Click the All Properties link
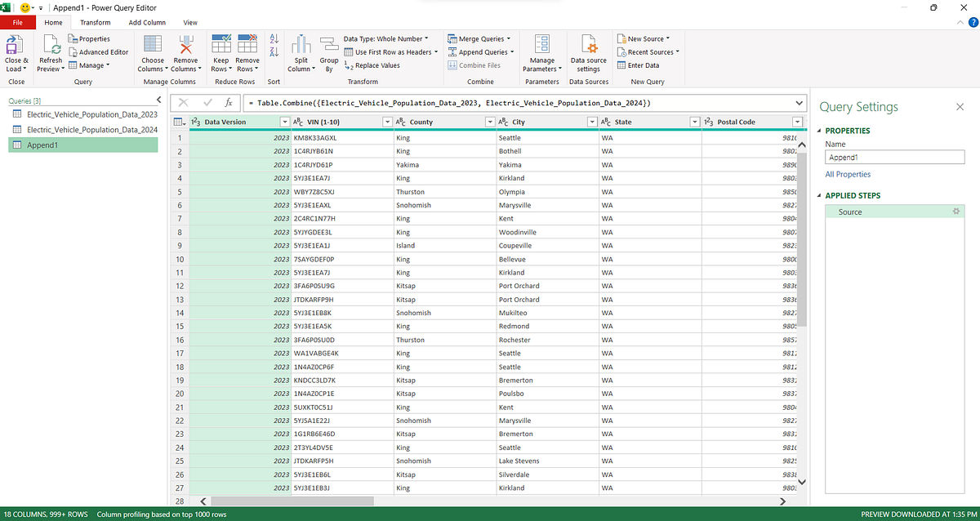The width and height of the screenshot is (980, 521). coord(848,174)
